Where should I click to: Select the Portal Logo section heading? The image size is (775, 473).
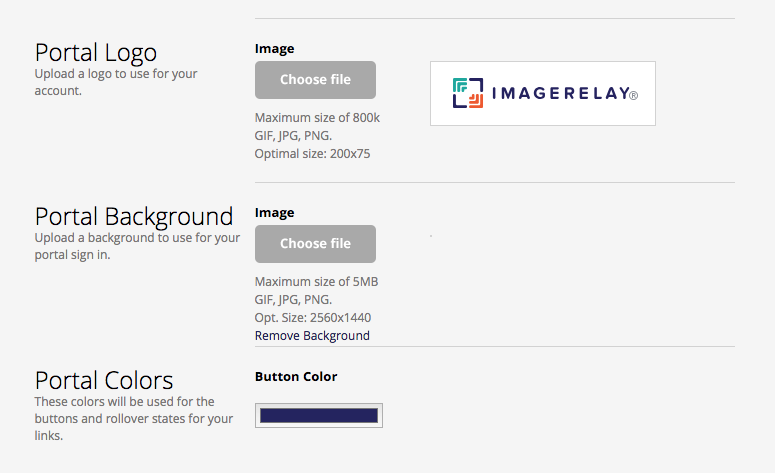[x=96, y=52]
